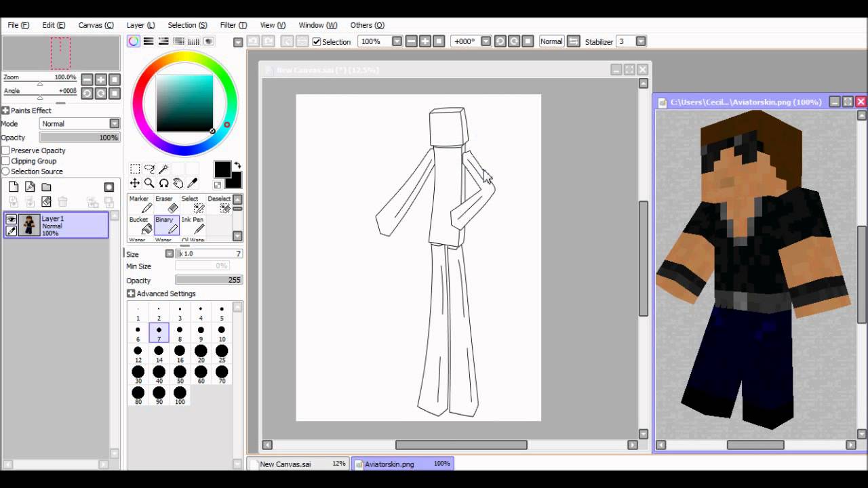The image size is (868, 488).
Task: Open the Stabilizer level dropdown
Action: 640,41
